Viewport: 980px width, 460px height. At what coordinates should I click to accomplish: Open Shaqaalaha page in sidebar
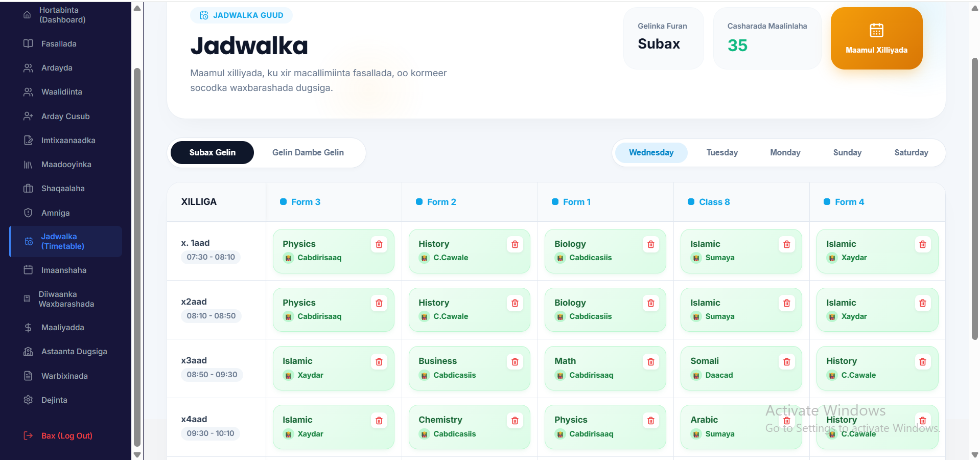tap(65, 189)
